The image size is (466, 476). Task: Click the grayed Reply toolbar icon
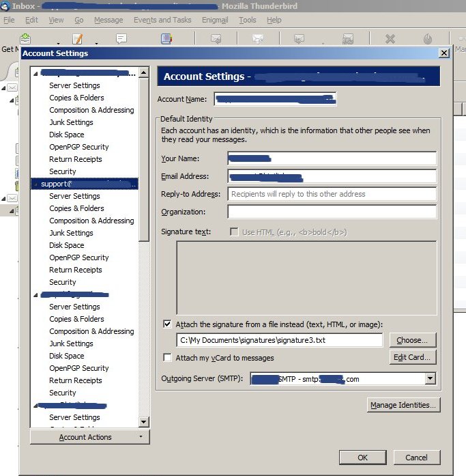click(216, 39)
